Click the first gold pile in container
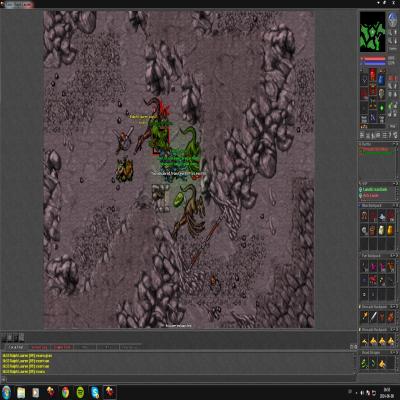 click(364, 341)
